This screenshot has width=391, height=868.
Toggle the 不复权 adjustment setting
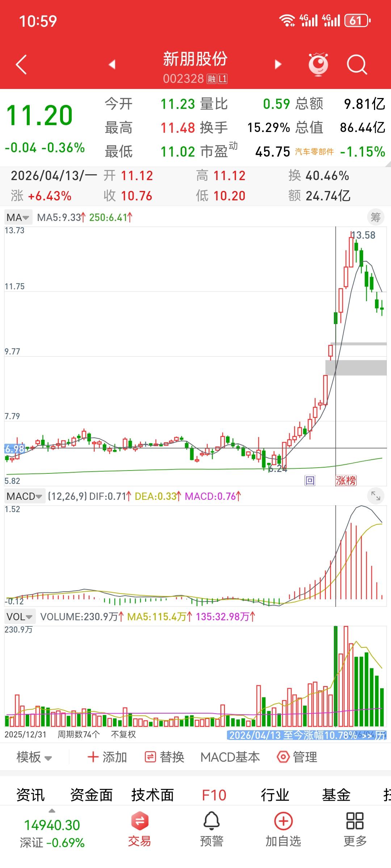click(x=123, y=734)
